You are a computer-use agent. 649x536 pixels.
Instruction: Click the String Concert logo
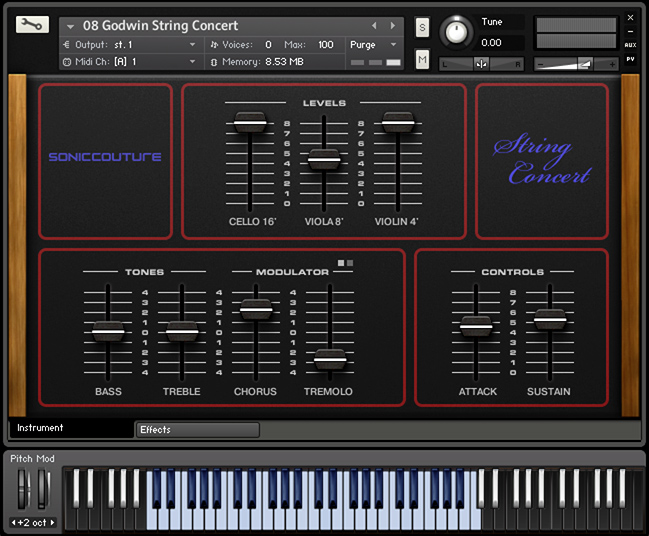click(x=542, y=159)
